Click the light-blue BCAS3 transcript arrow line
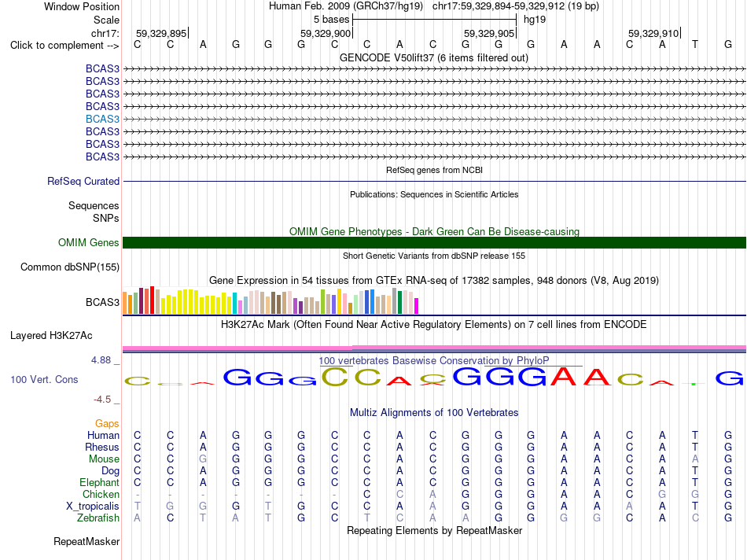 (x=434, y=119)
